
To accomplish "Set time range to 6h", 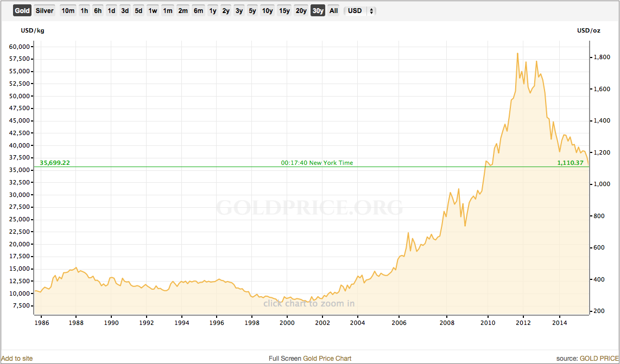I will [98, 11].
